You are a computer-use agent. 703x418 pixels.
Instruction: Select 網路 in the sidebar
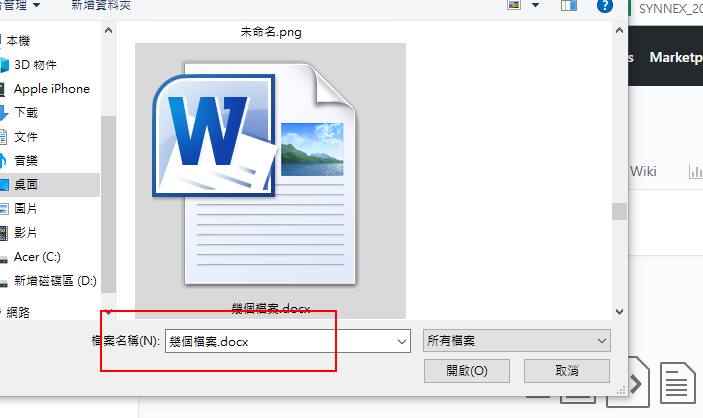point(18,313)
